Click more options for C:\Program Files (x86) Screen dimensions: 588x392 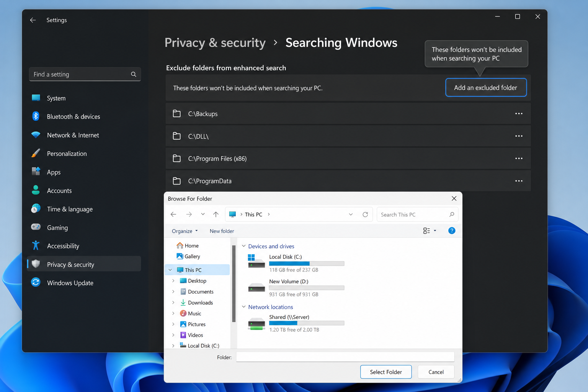tap(519, 158)
